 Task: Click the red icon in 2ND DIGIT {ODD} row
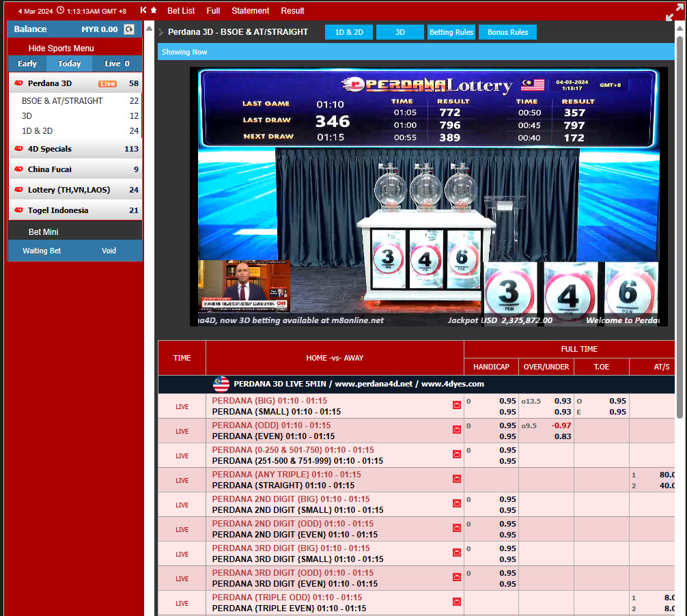[457, 528]
